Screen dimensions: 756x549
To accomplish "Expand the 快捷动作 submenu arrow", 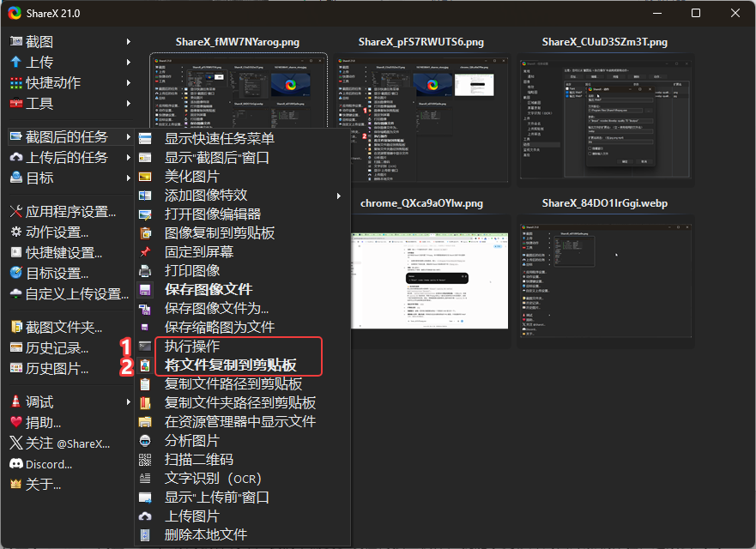I will click(x=128, y=83).
